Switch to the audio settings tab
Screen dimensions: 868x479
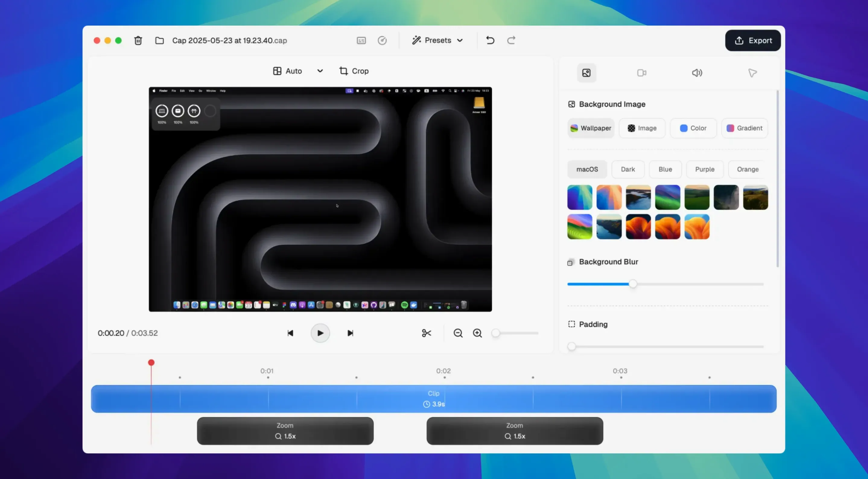click(697, 73)
